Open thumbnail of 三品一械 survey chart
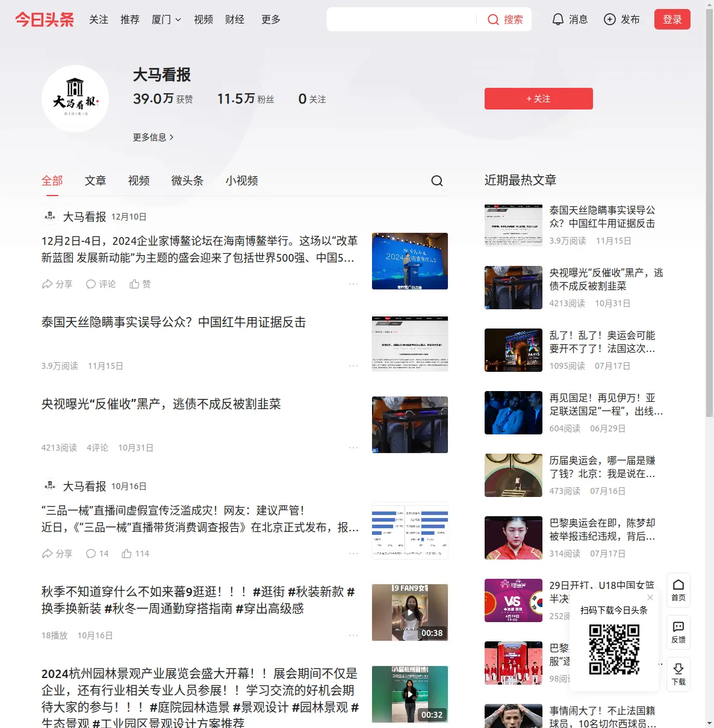Screen dimensions: 714x728 tap(410, 531)
